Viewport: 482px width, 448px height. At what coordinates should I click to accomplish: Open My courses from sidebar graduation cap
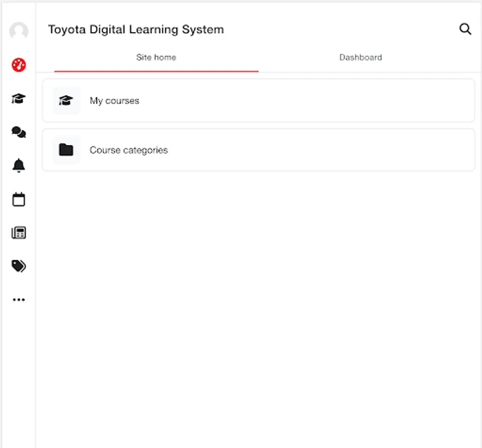(x=19, y=99)
